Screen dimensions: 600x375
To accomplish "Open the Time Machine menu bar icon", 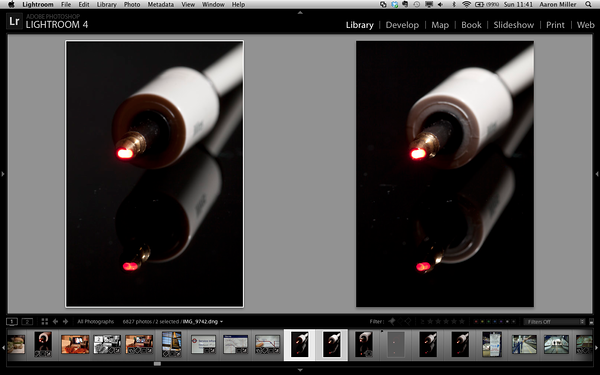I will [417, 5].
